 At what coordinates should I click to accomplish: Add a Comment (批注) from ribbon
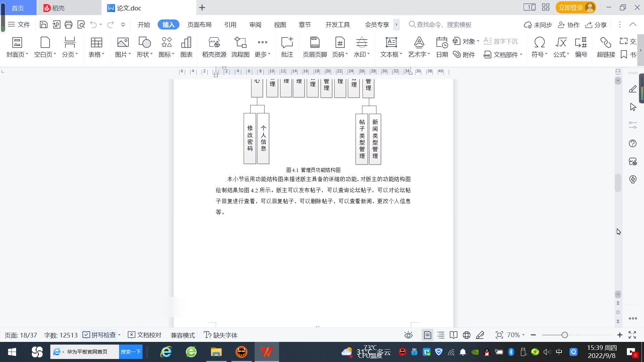click(287, 47)
